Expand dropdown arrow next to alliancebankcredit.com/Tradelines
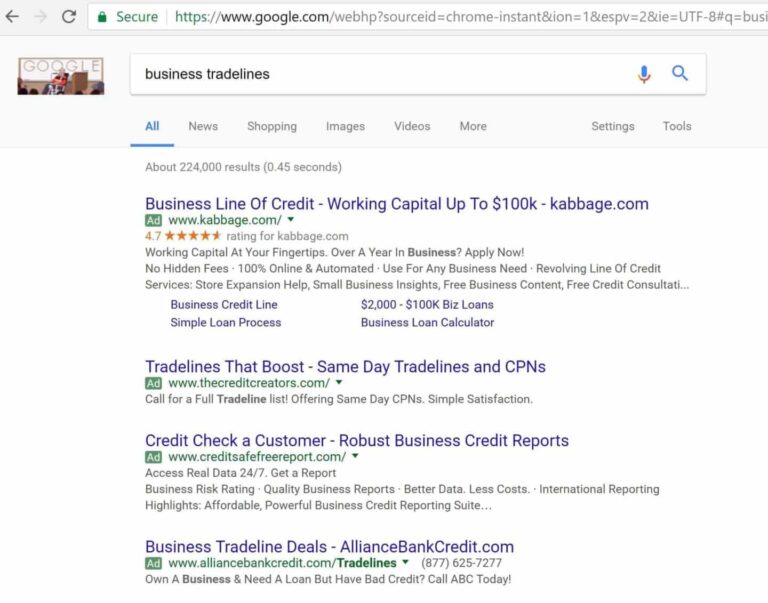The height and width of the screenshot is (603, 768). (x=405, y=562)
